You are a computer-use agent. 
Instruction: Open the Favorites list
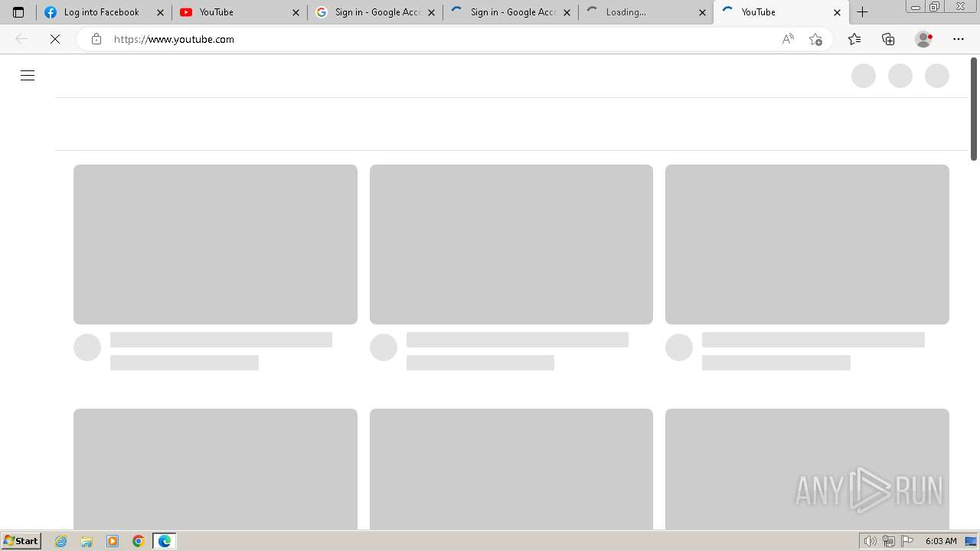click(x=854, y=39)
